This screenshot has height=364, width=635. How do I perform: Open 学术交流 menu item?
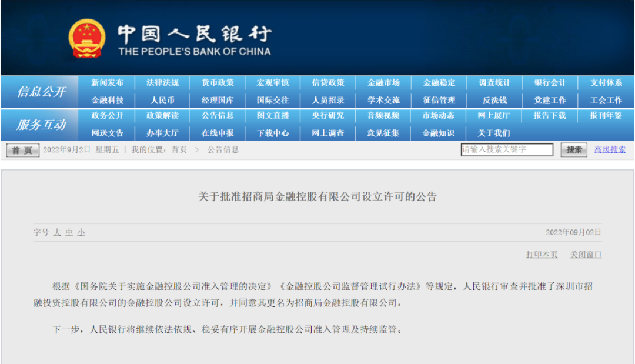(383, 100)
